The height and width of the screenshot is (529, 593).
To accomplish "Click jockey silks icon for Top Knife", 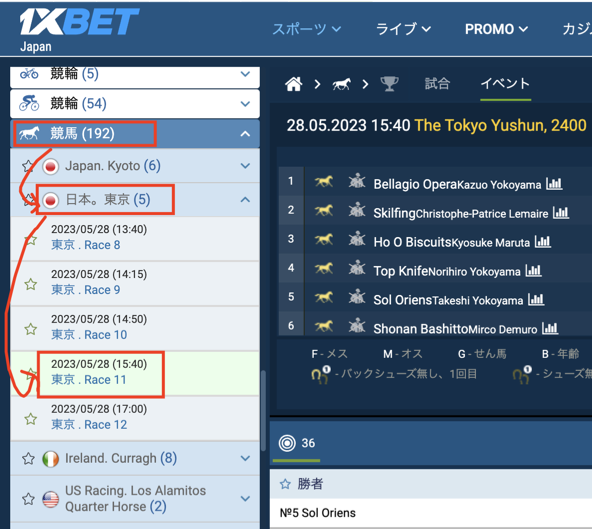I will [x=357, y=269].
